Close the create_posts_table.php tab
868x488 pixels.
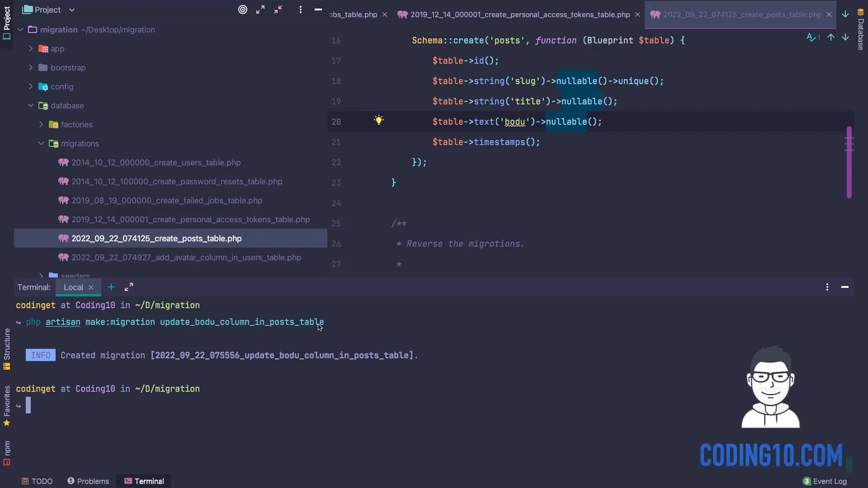pos(829,14)
